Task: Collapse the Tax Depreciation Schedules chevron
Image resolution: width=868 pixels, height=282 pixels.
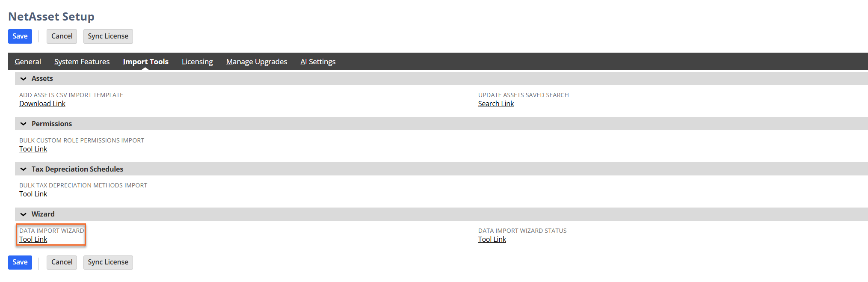Action: (24, 169)
